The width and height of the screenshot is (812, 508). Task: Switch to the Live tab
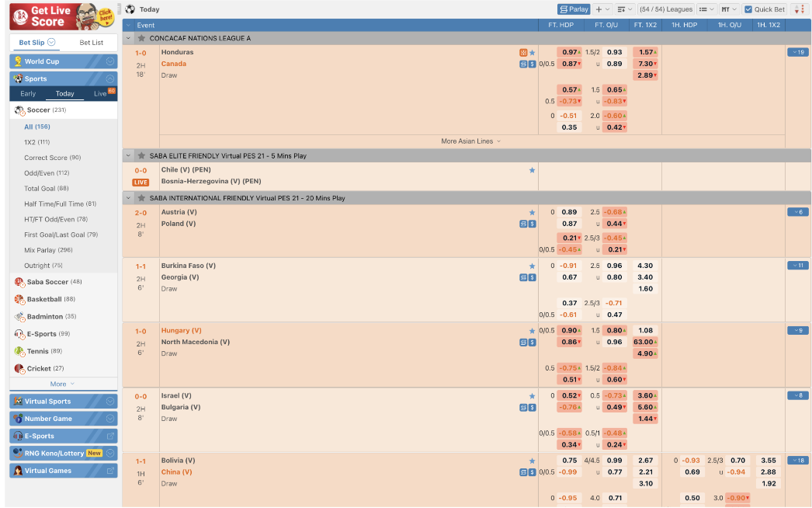[x=101, y=93]
